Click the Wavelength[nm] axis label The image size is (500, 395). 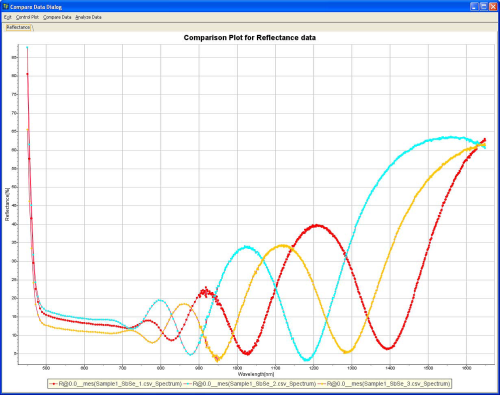pos(256,374)
